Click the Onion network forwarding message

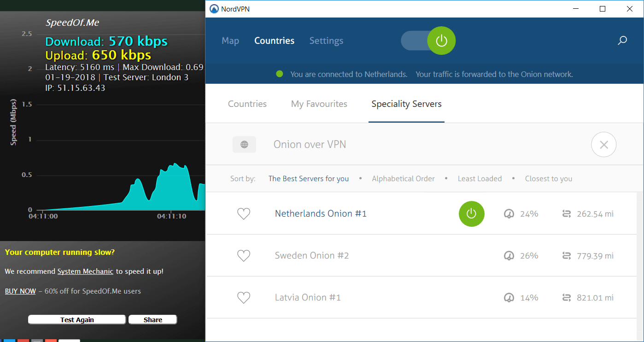point(494,74)
